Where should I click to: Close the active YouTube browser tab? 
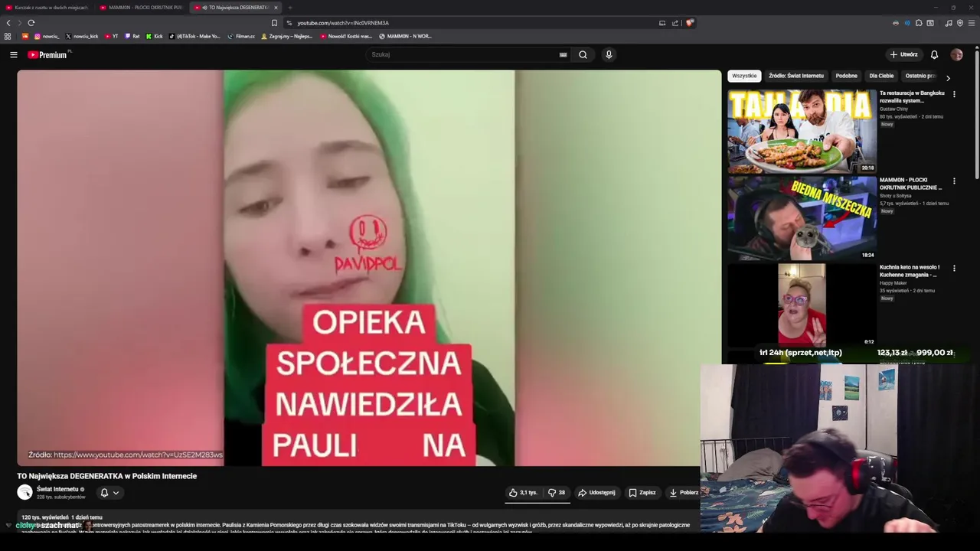pyautogui.click(x=276, y=8)
